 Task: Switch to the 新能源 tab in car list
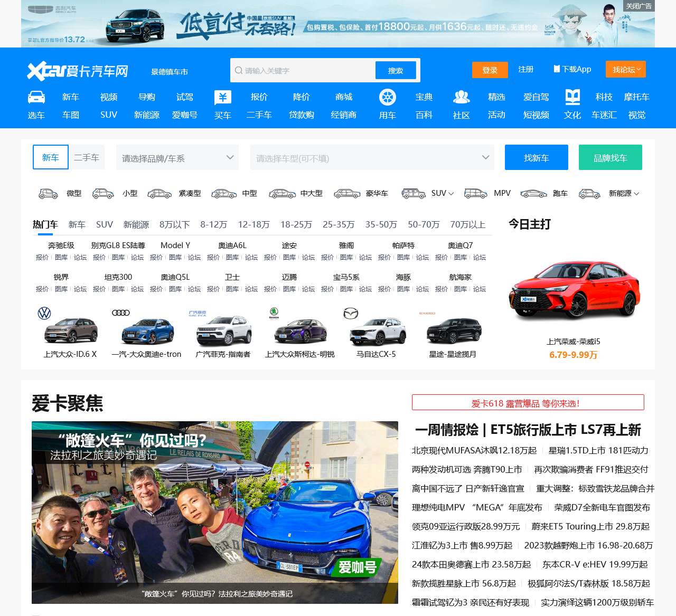[136, 225]
